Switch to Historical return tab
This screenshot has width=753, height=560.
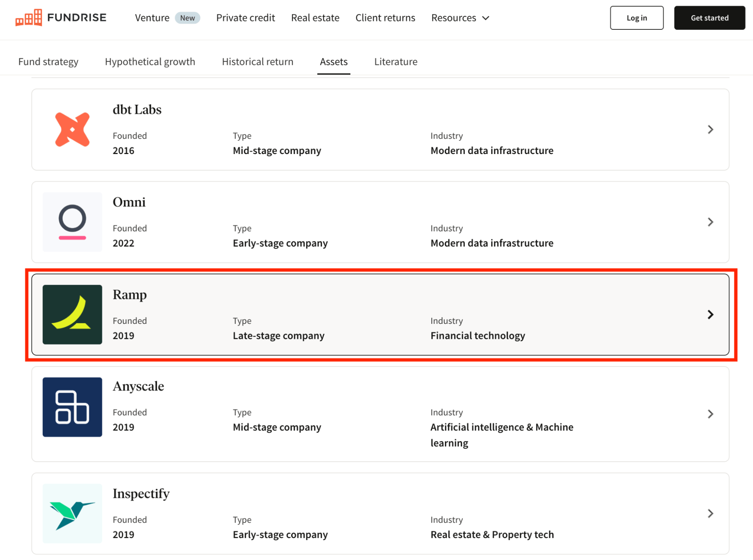pos(258,61)
